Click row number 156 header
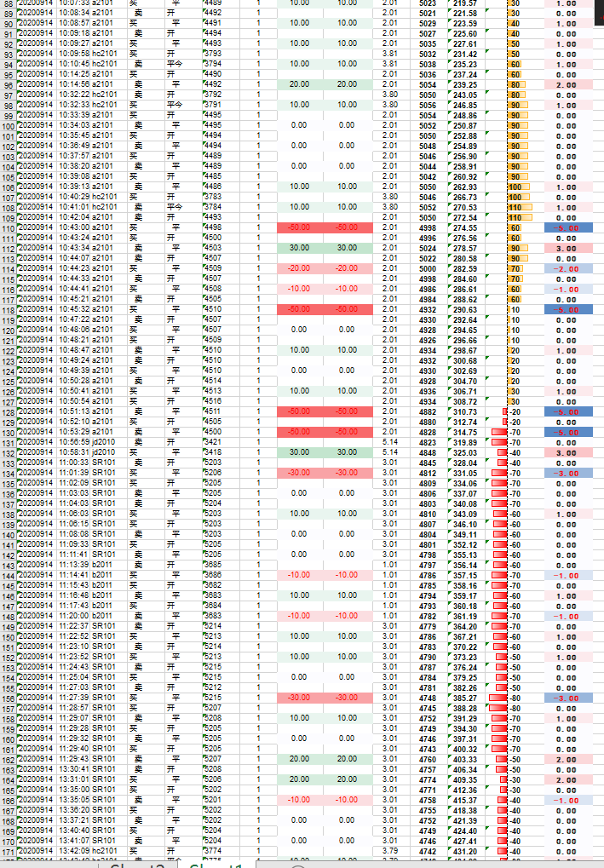The image size is (604, 868). coord(8,698)
